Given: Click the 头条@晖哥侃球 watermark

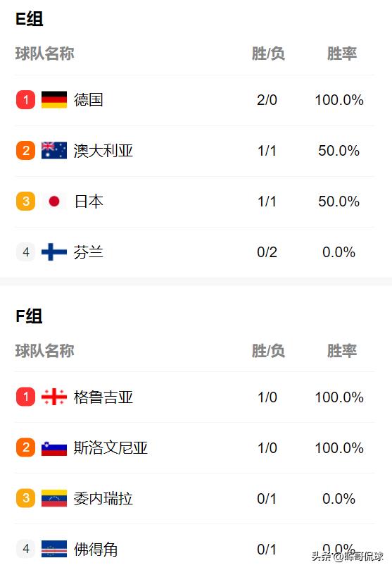Looking at the screenshot, I should point(347,556).
